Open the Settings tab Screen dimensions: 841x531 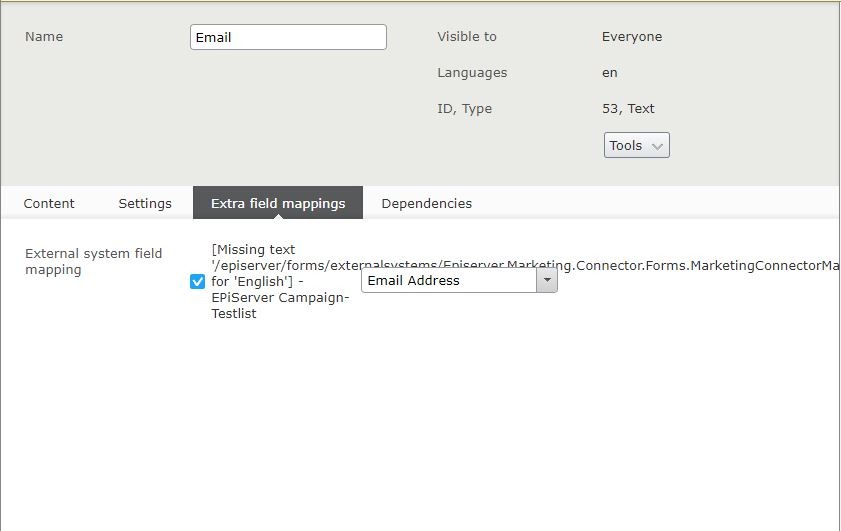[x=145, y=203]
